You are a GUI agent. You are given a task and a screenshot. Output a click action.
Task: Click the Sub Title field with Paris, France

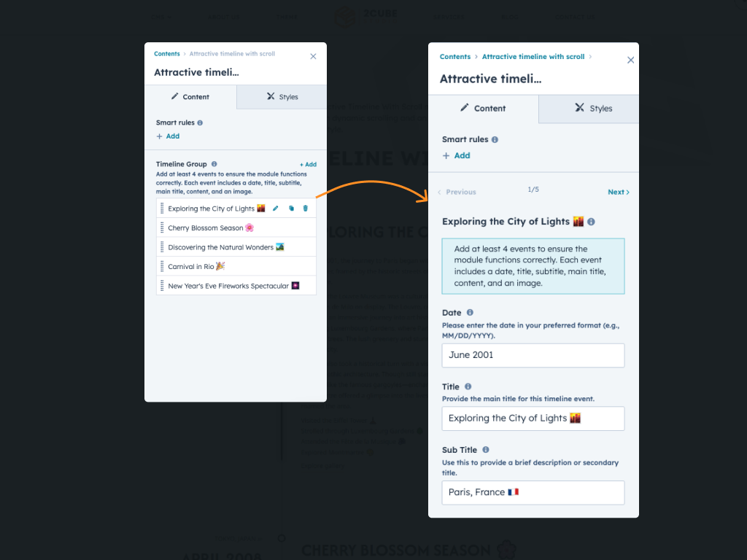pos(533,492)
